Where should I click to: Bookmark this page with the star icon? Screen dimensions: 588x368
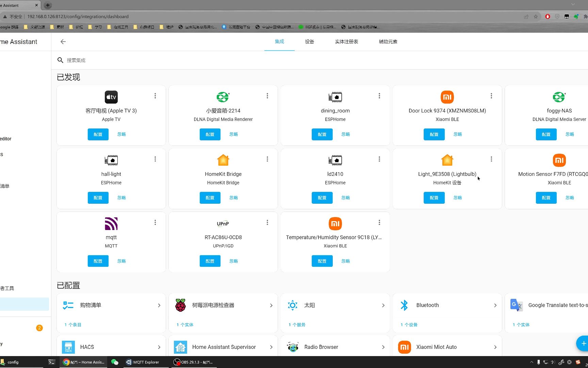(536, 16)
